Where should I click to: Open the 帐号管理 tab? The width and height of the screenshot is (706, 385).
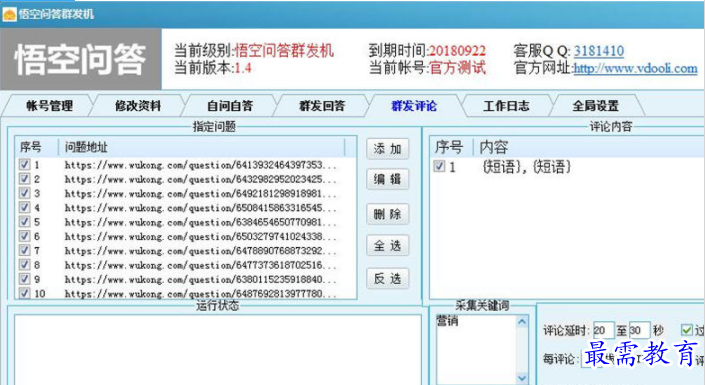click(x=49, y=106)
